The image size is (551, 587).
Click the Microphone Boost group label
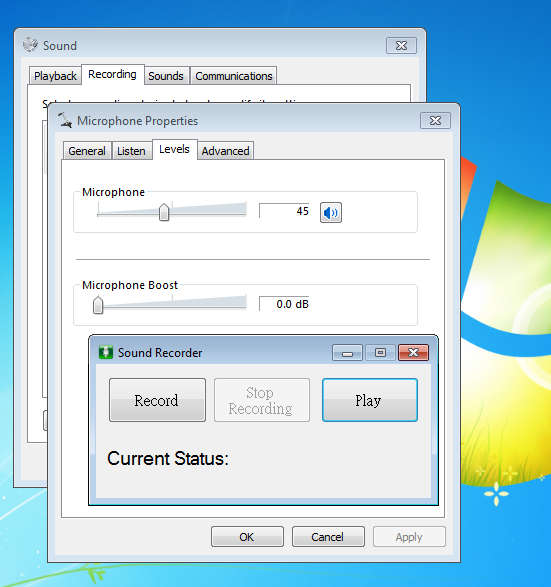point(130,285)
